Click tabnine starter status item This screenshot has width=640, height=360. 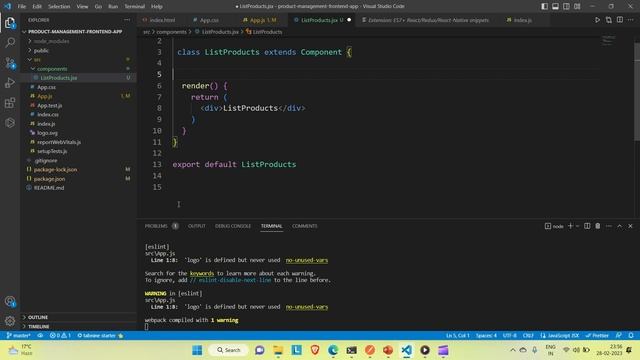[100, 336]
